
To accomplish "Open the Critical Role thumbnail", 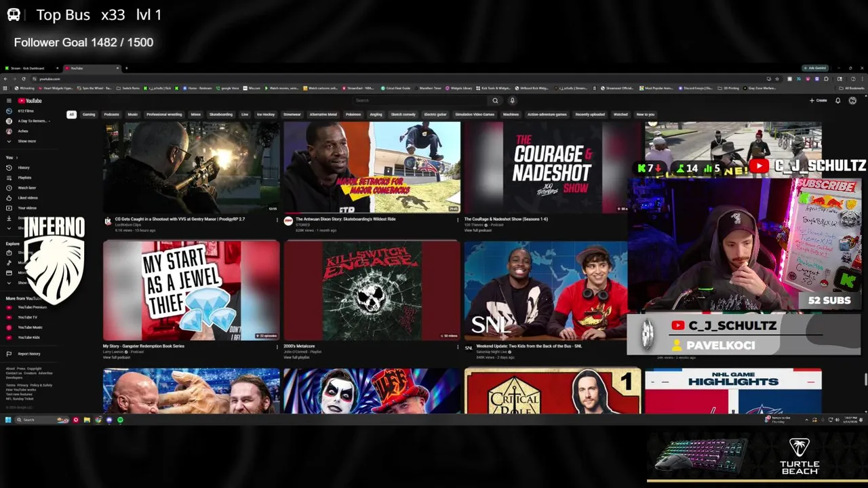I will [553, 391].
